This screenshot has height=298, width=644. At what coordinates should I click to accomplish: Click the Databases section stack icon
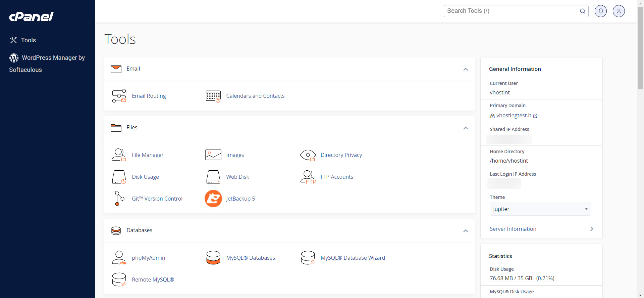point(116,230)
